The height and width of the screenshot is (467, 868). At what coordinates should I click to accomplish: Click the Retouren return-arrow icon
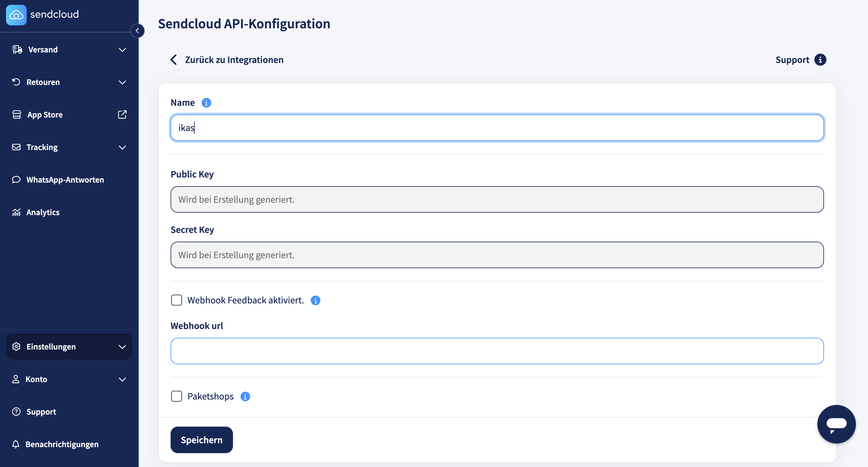click(16, 82)
